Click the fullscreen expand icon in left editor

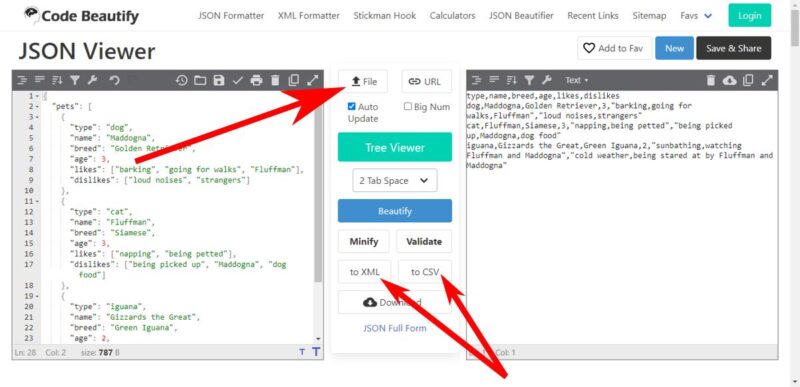click(312, 80)
